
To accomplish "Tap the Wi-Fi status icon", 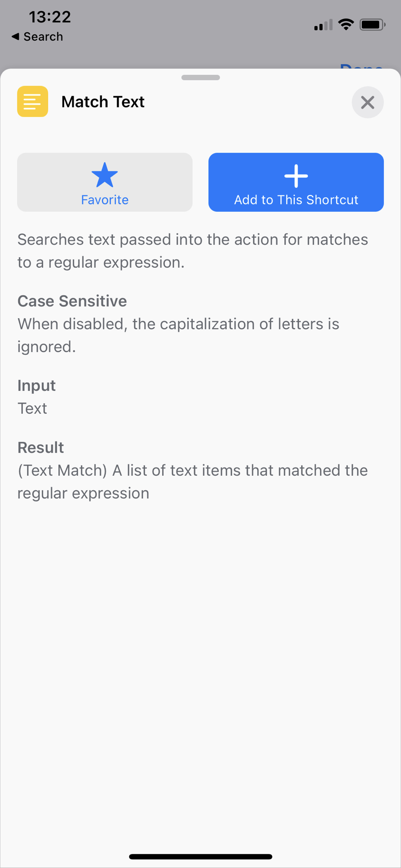I will [x=346, y=25].
